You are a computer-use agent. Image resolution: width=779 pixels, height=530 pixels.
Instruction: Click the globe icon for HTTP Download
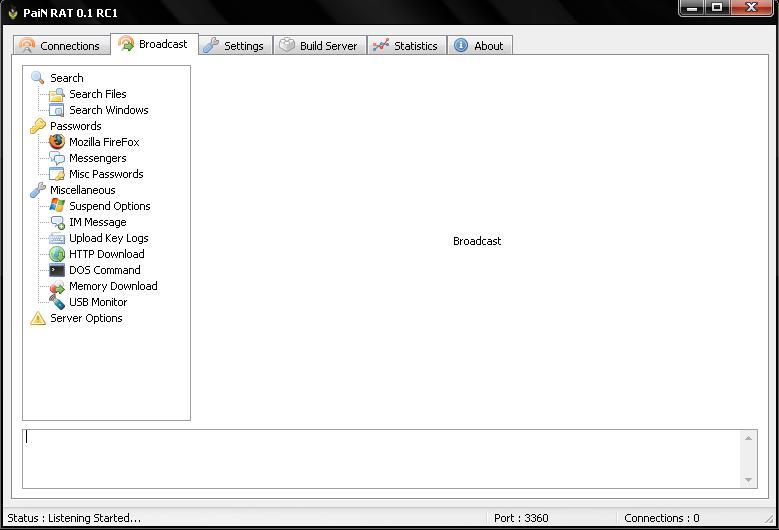pos(57,254)
